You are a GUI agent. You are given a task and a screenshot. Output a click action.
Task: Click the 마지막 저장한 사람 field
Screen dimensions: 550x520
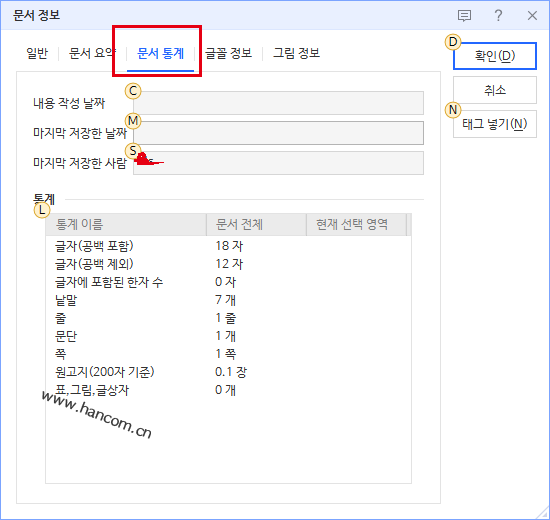pyautogui.click(x=279, y=163)
